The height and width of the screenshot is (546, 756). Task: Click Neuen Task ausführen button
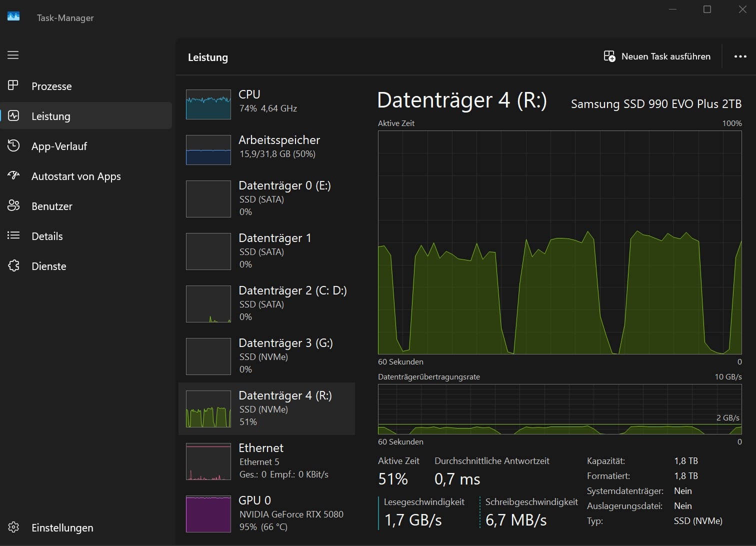657,56
